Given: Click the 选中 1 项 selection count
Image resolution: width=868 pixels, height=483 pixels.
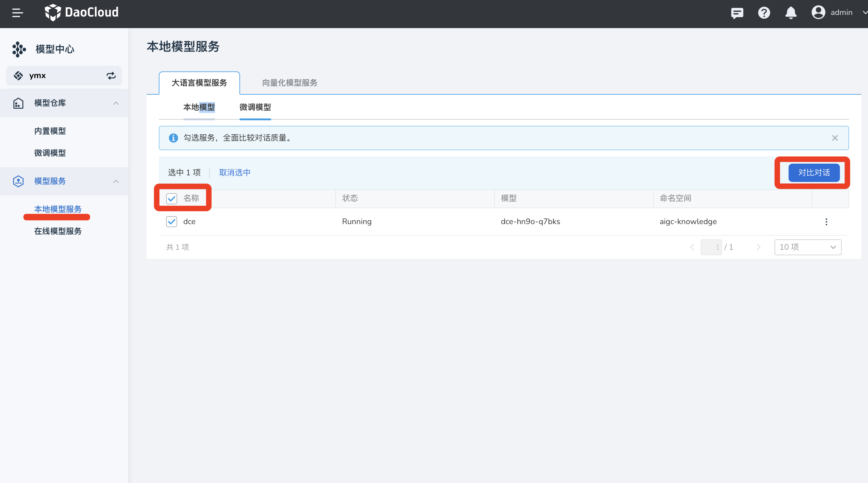Looking at the screenshot, I should click(184, 172).
